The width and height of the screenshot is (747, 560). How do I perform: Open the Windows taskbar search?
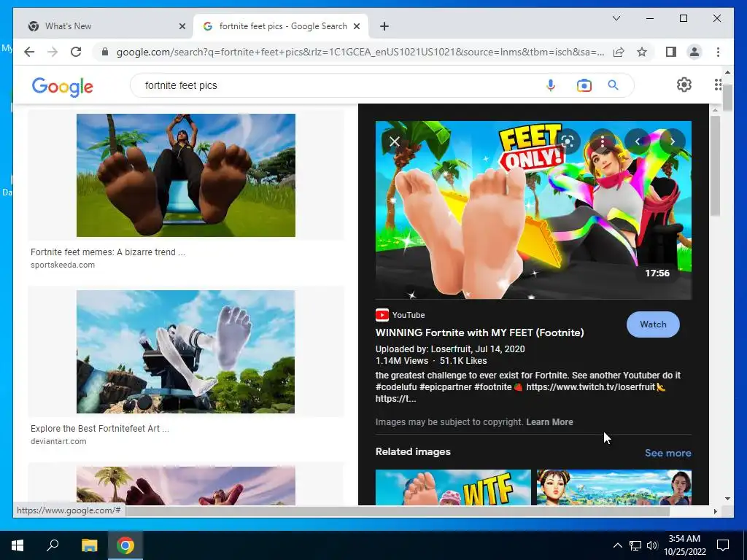53,545
